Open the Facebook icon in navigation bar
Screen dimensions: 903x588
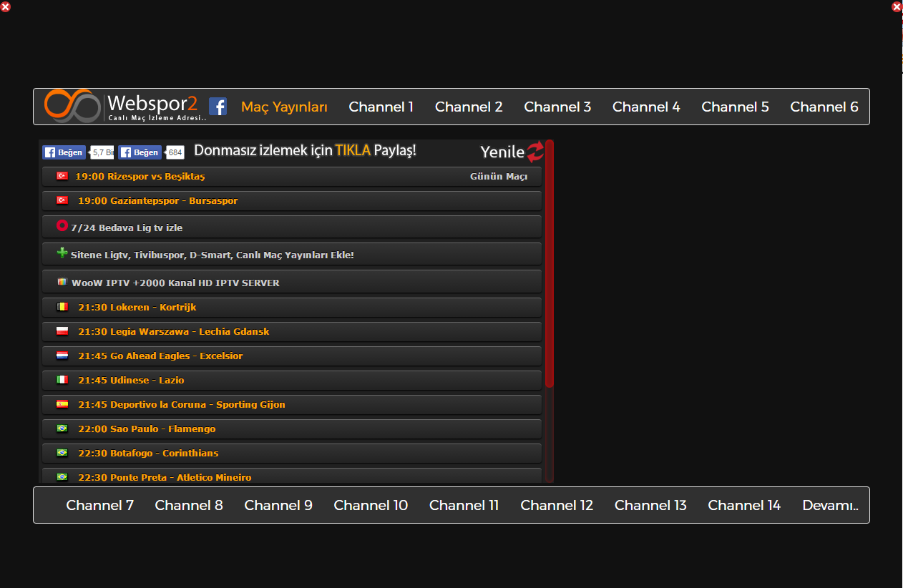tap(218, 107)
